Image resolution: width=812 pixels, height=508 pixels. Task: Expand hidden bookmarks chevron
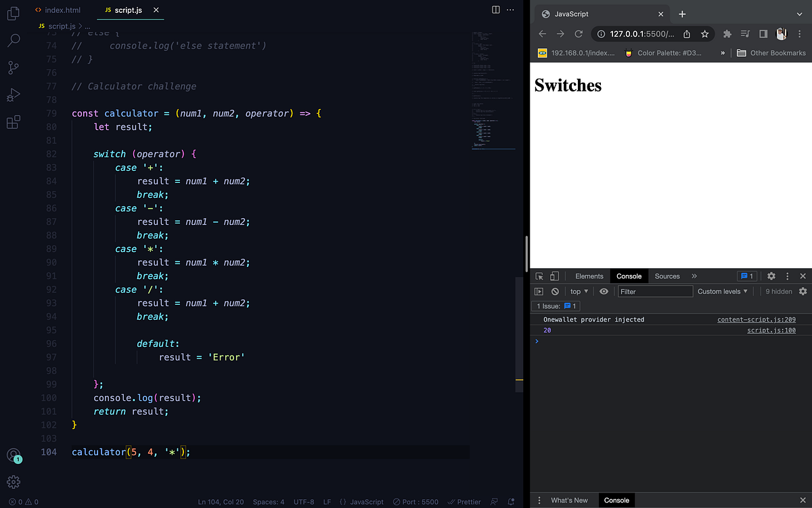point(723,53)
